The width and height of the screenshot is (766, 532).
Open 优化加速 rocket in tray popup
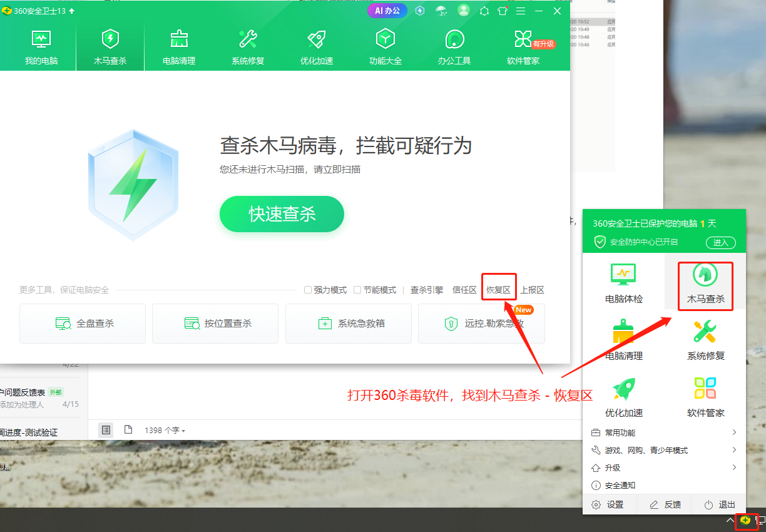point(623,398)
